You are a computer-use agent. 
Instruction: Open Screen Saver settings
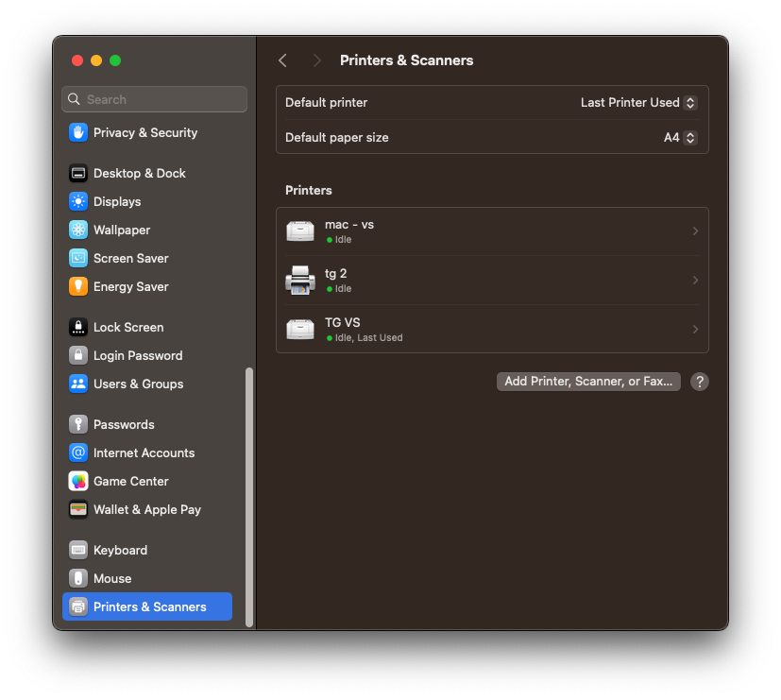(x=147, y=258)
